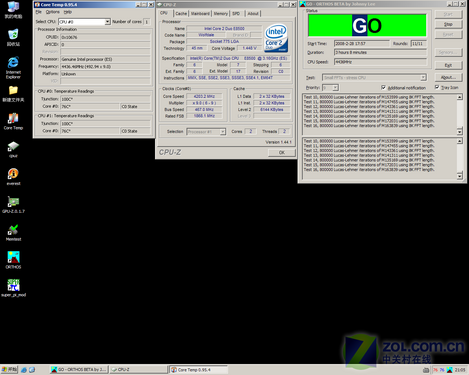Expand the Select CPU dropdown

108,22
